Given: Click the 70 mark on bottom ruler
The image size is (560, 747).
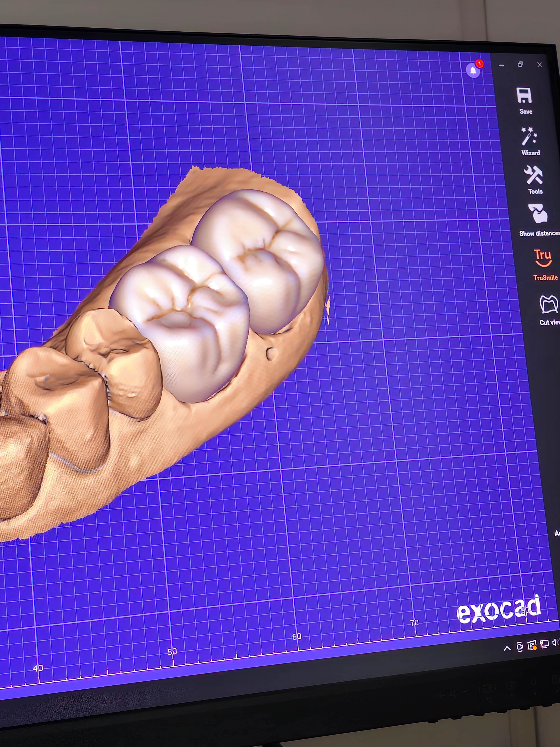Looking at the screenshot, I should tap(414, 623).
